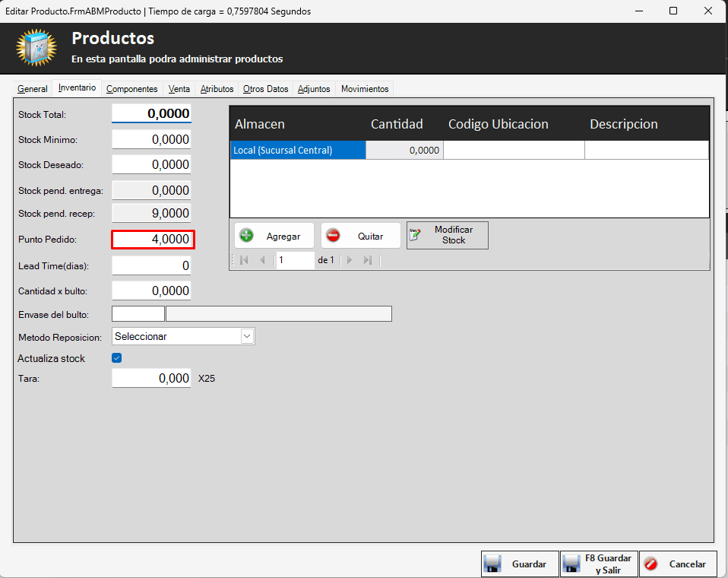Click the Stock Minimo field
This screenshot has height=578, width=728.
(151, 139)
